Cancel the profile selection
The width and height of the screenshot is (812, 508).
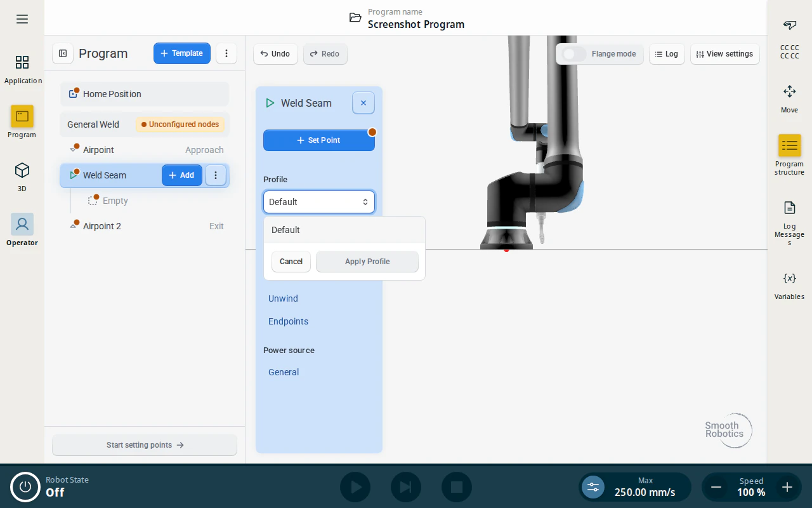point(291,262)
